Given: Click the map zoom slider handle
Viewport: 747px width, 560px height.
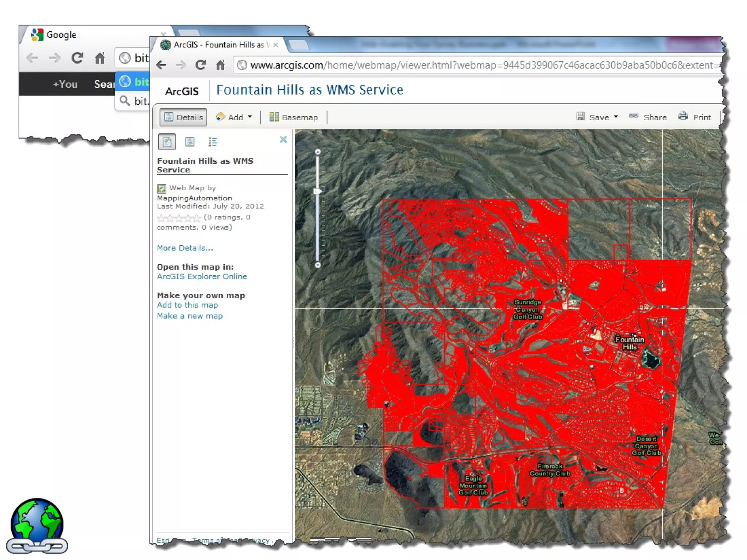Looking at the screenshot, I should click(318, 191).
